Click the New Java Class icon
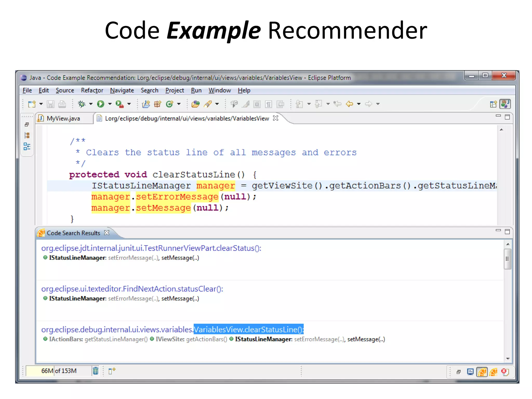This screenshot has height=399, width=532. tap(170, 104)
